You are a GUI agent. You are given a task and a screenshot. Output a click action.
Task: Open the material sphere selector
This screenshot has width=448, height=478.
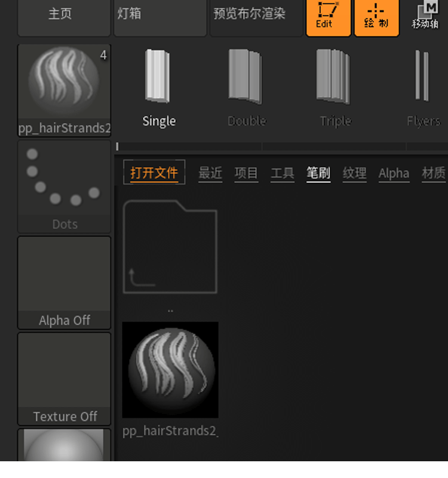[x=64, y=445]
